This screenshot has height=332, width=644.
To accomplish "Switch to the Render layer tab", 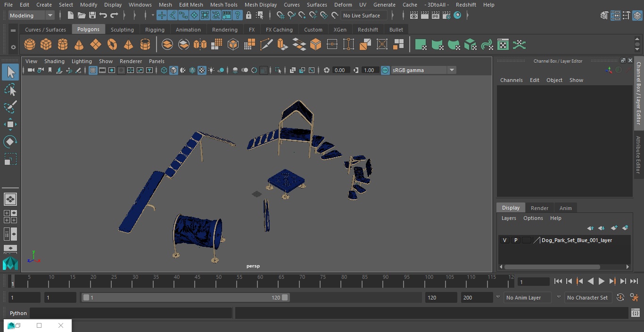I will coord(539,208).
